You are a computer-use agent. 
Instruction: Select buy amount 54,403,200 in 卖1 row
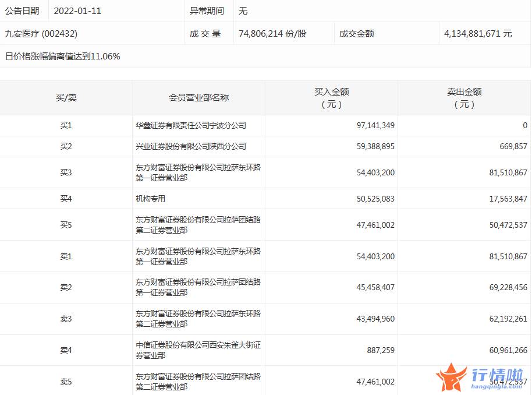click(375, 256)
